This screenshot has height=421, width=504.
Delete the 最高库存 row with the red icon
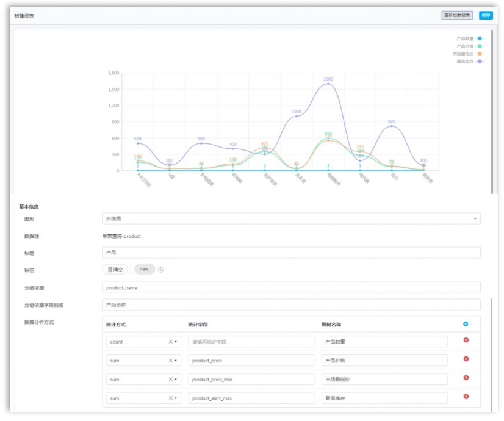coord(466,396)
